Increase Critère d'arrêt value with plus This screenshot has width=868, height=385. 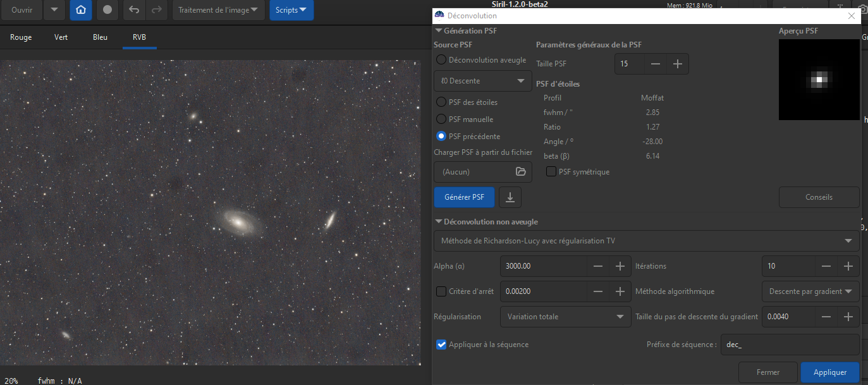pos(620,291)
